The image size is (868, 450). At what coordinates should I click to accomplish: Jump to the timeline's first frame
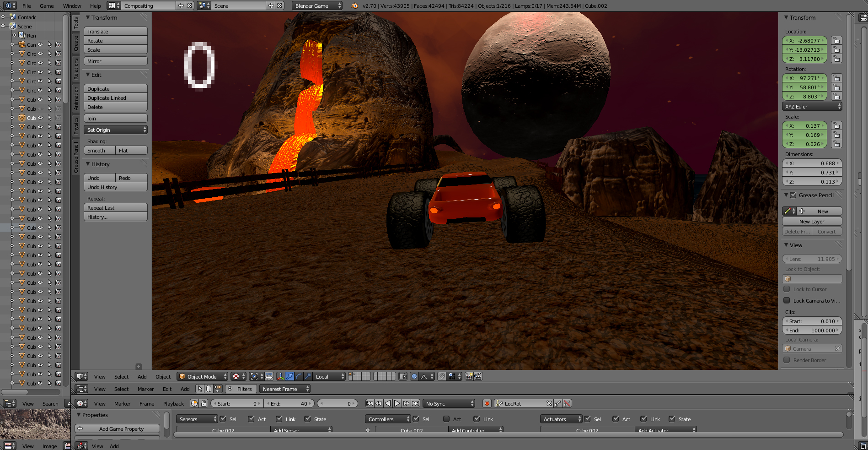coord(370,403)
